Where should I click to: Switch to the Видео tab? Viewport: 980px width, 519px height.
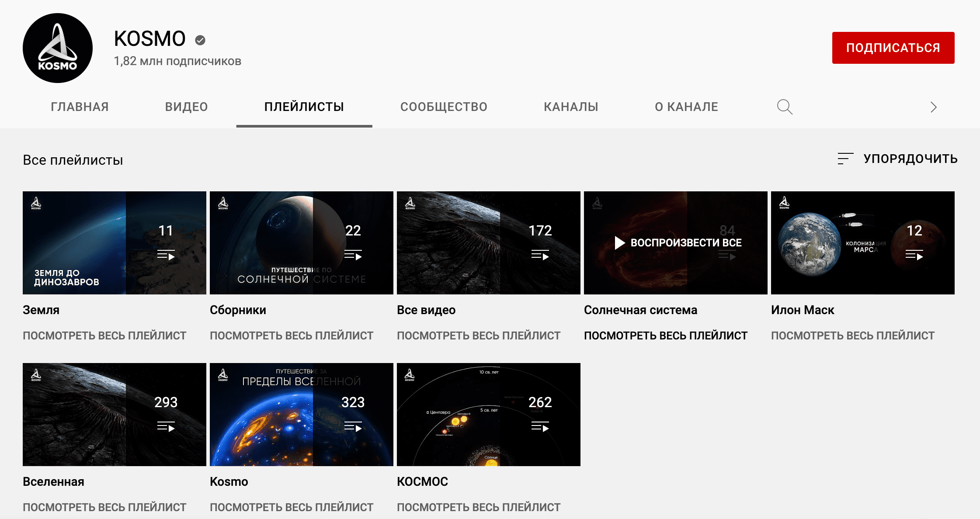(186, 107)
